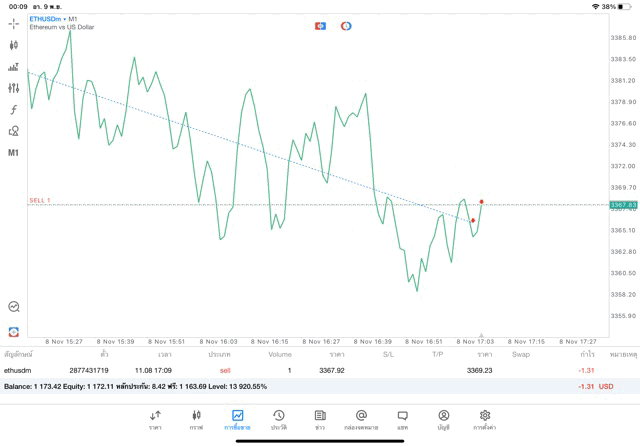The image size is (640, 447).
Task: Open the M1 timeframe selector
Action: (x=14, y=153)
